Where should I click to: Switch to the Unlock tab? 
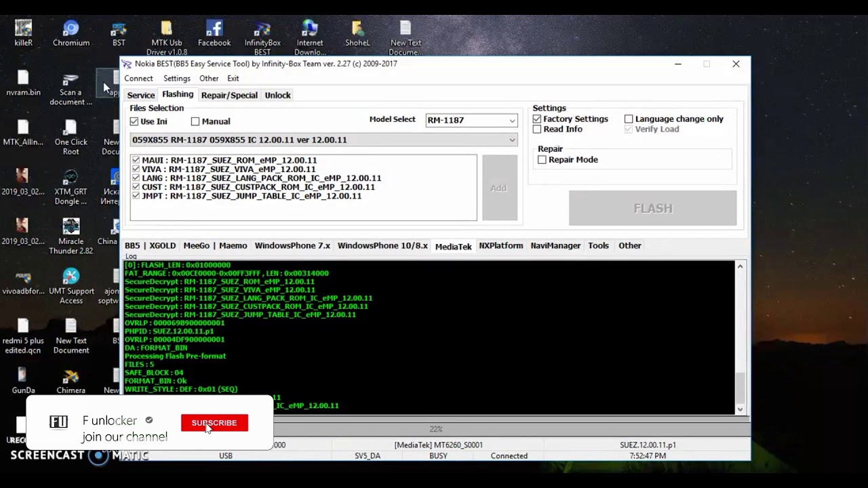tap(277, 95)
